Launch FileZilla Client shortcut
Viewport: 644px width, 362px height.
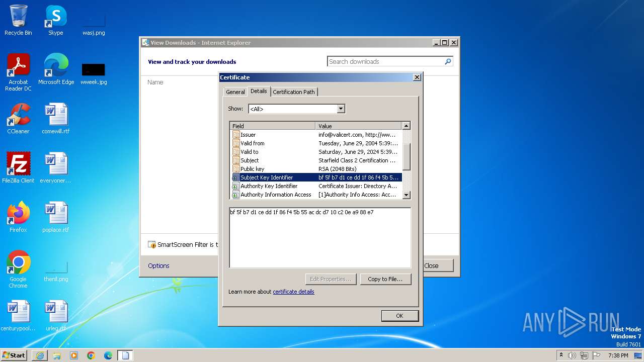[18, 168]
